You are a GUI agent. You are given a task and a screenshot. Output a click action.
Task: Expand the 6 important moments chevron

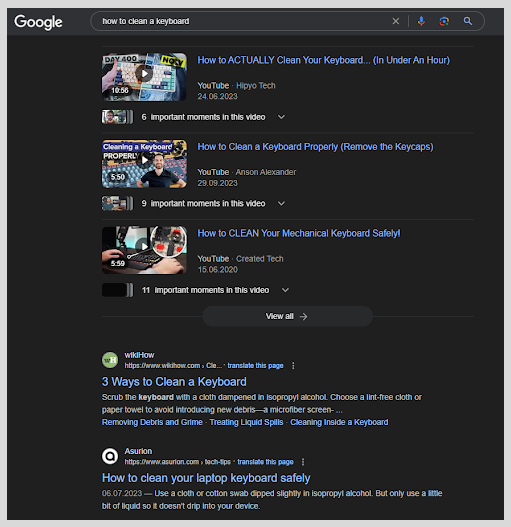(x=281, y=117)
